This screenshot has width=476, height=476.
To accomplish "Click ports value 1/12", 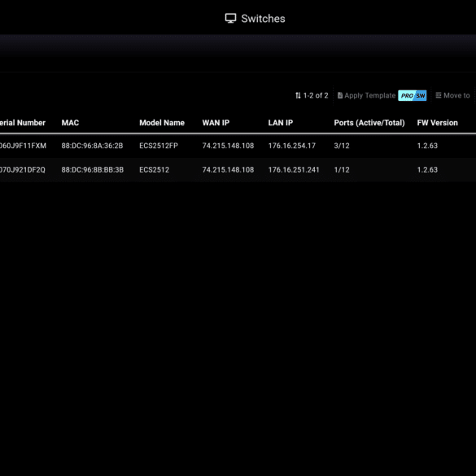I will click(342, 170).
